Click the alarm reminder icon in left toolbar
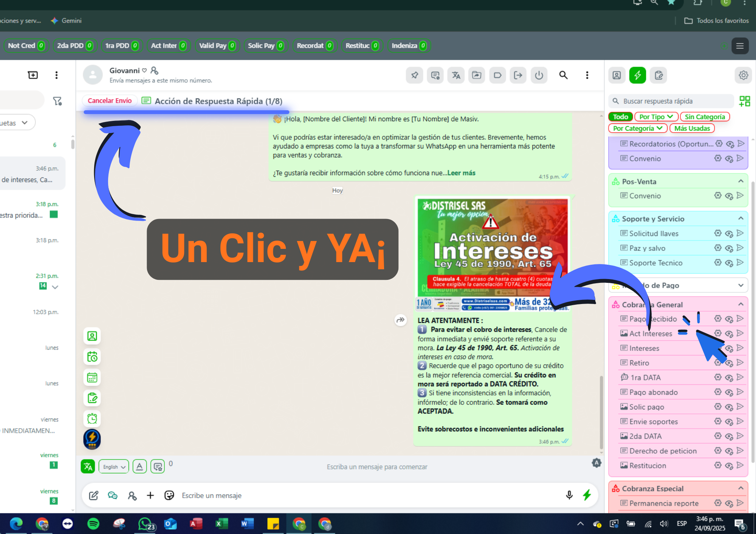 pos(92,418)
